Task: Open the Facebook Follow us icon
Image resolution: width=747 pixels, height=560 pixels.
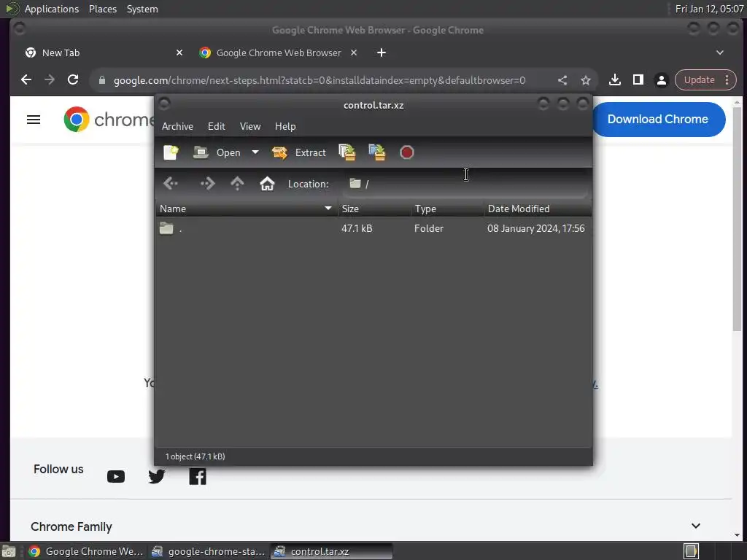Action: point(198,477)
